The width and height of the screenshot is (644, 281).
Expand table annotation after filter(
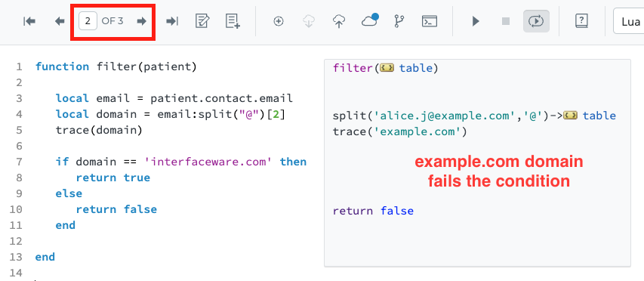click(387, 68)
